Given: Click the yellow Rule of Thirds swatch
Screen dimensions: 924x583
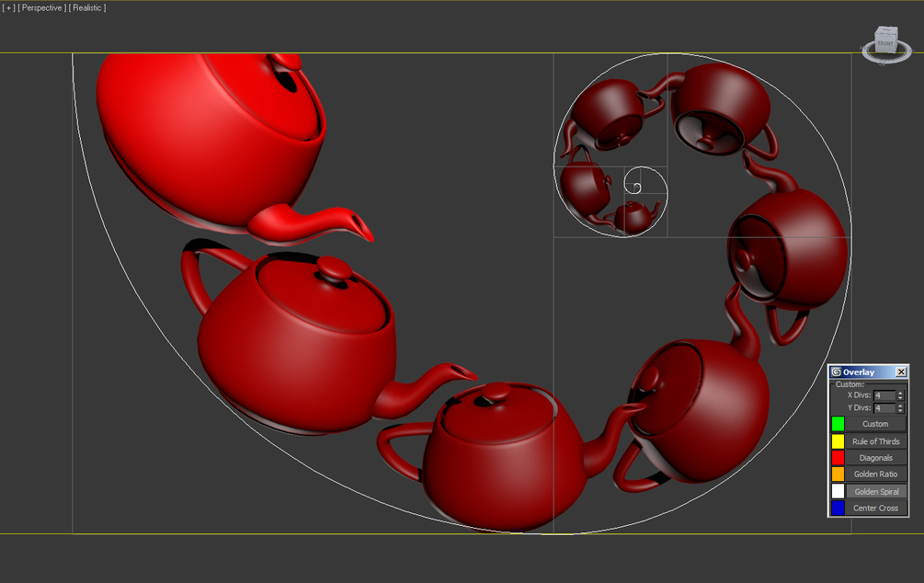Looking at the screenshot, I should [838, 440].
